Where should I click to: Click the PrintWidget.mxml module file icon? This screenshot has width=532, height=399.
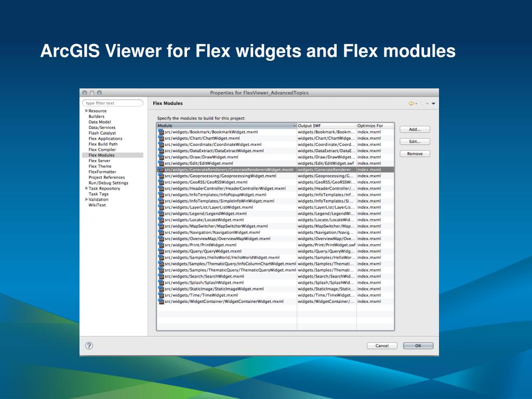tap(161, 245)
